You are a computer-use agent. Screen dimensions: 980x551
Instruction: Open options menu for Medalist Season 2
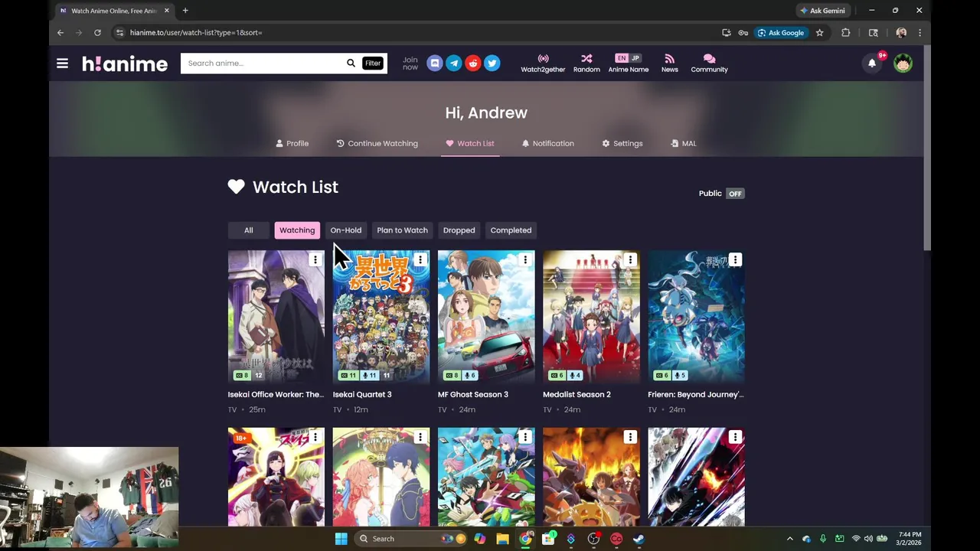pos(629,260)
